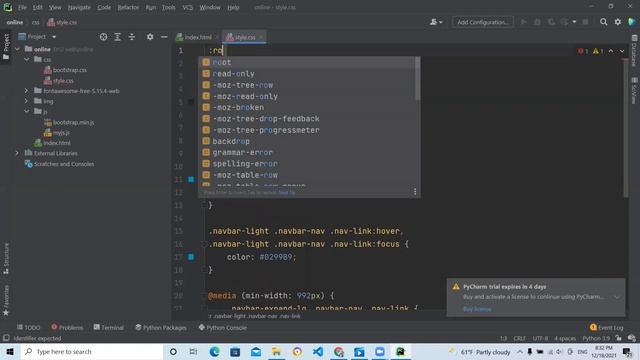This screenshot has width=640, height=360.
Task: Click color swatch in gutter at line 17
Action: pyautogui.click(x=191, y=257)
